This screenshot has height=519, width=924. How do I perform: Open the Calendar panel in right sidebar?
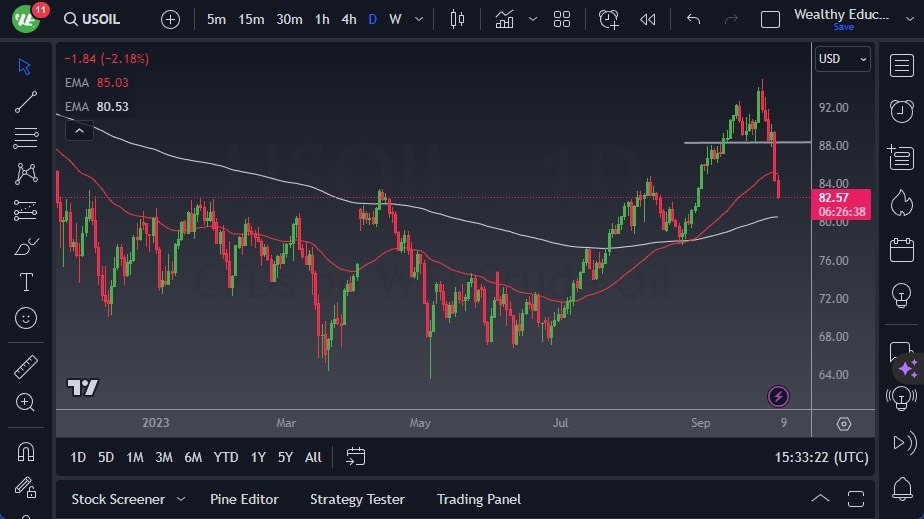901,249
